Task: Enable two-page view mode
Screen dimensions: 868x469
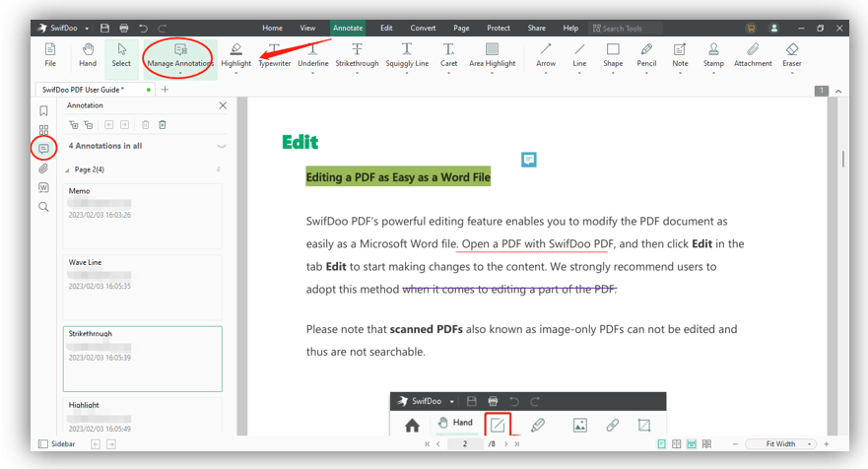Action: (677, 444)
